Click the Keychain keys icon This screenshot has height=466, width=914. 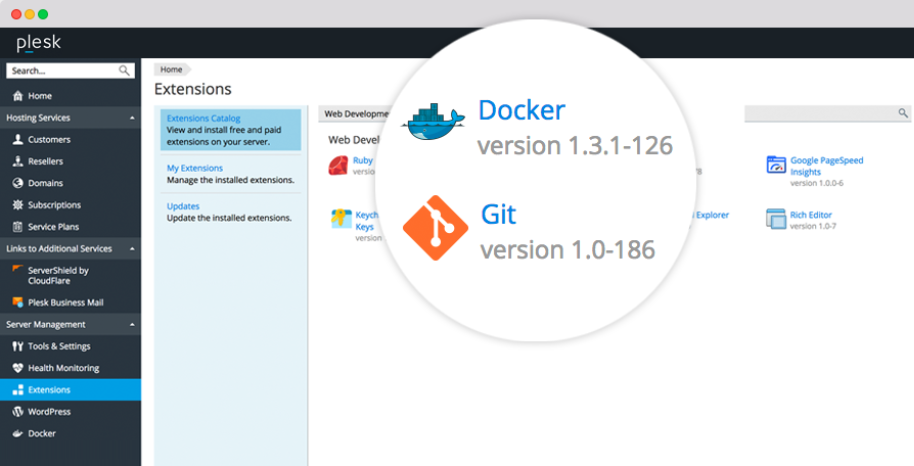(x=341, y=219)
